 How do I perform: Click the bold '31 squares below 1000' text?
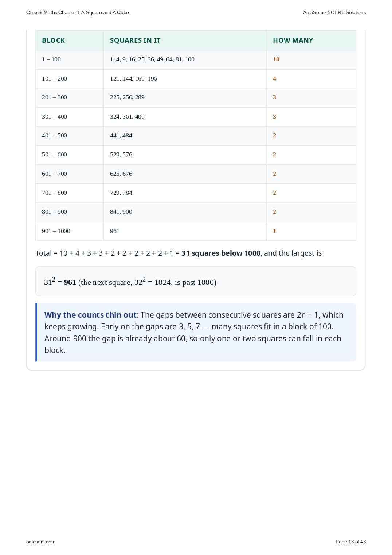(x=221, y=253)
